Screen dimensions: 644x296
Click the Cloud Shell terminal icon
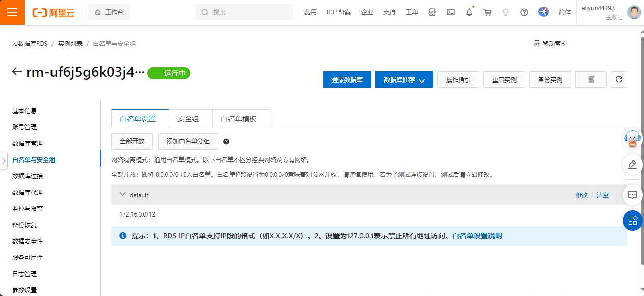point(450,12)
